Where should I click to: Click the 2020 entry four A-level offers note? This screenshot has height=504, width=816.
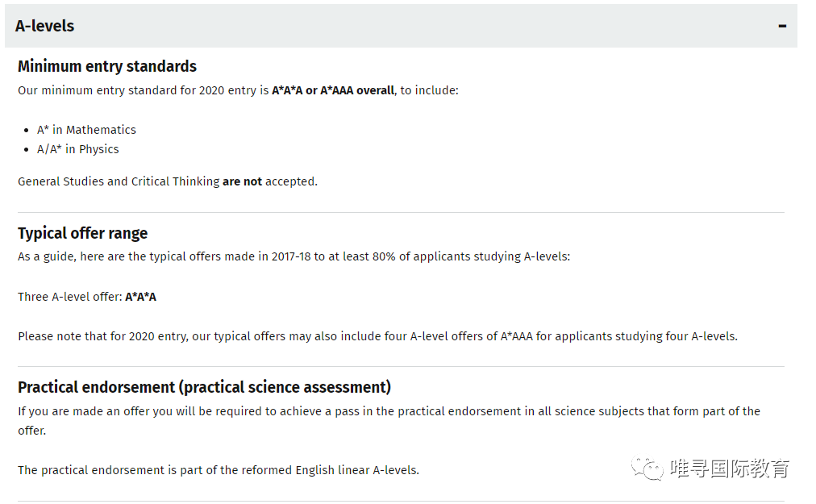pyautogui.click(x=377, y=335)
